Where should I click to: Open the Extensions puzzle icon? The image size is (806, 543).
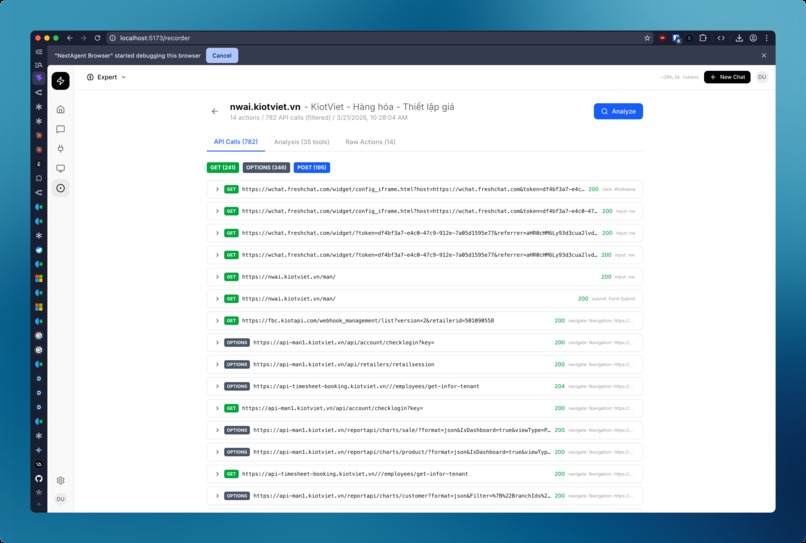tap(703, 38)
